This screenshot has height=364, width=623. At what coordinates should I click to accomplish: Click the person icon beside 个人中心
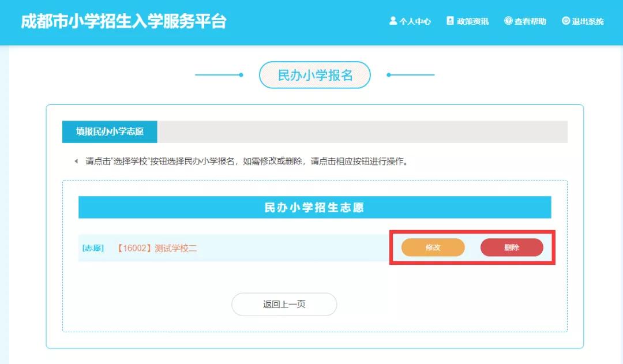[393, 21]
